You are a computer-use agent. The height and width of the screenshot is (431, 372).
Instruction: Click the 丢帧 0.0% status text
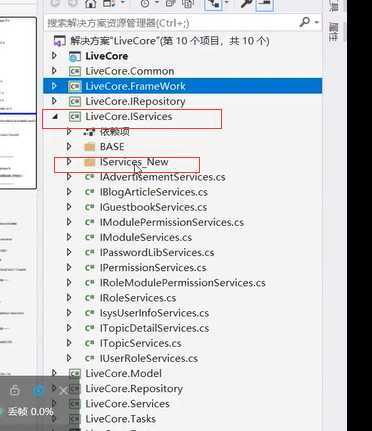point(30,412)
